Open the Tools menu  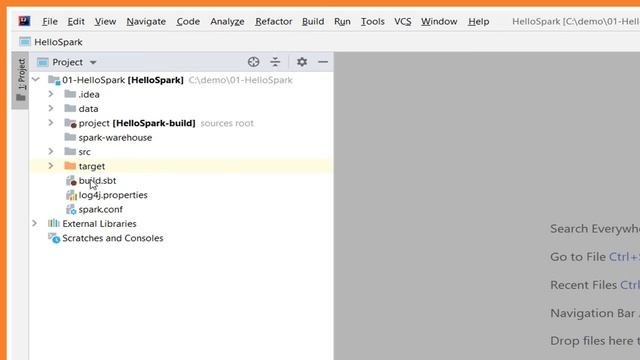click(x=373, y=21)
